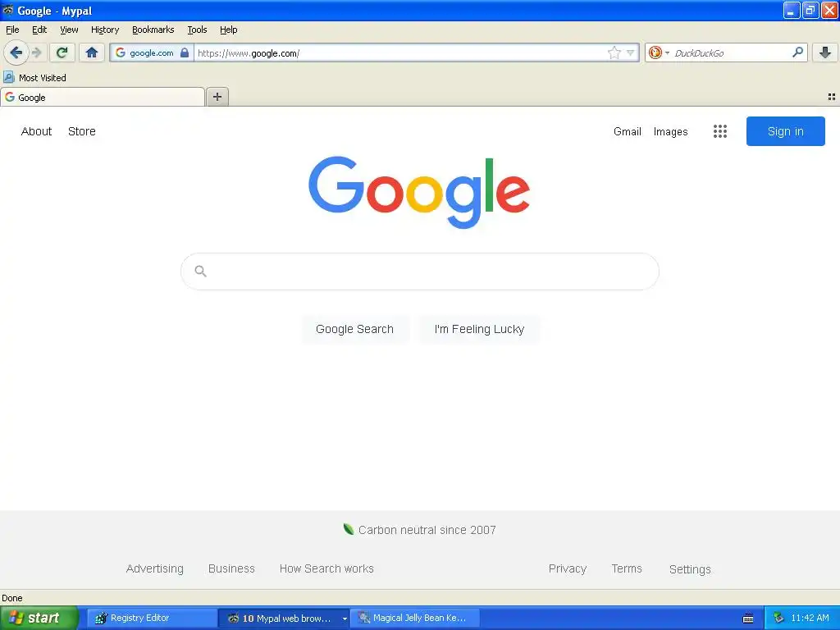Open the View menu
This screenshot has width=840, height=630.
click(69, 30)
